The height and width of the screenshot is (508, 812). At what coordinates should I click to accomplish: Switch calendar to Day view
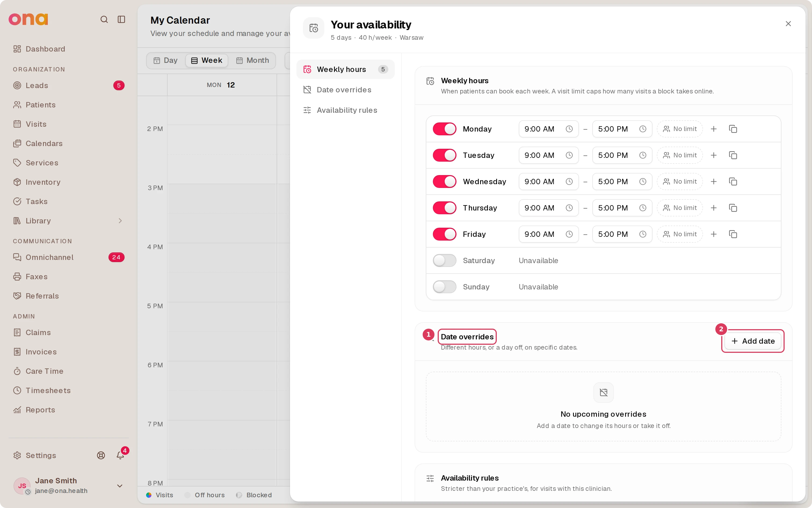tap(166, 60)
